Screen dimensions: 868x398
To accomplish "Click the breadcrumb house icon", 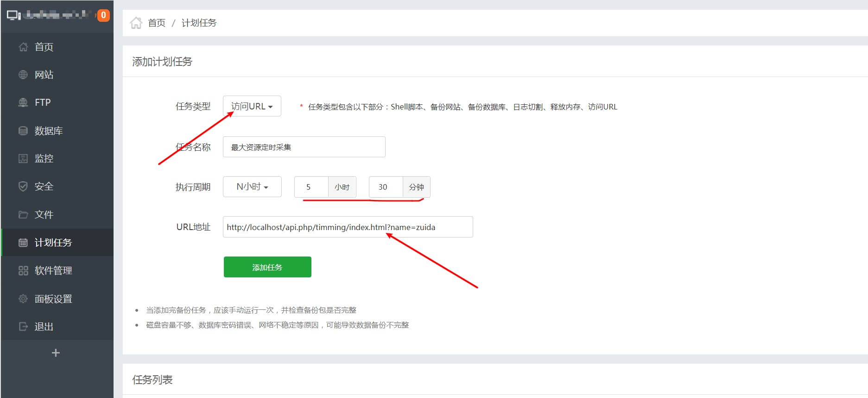I will click(136, 23).
